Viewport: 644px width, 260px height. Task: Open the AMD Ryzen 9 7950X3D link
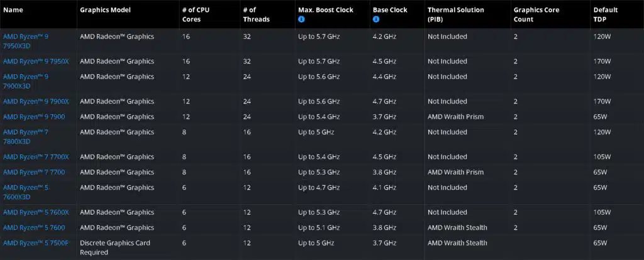25,41
